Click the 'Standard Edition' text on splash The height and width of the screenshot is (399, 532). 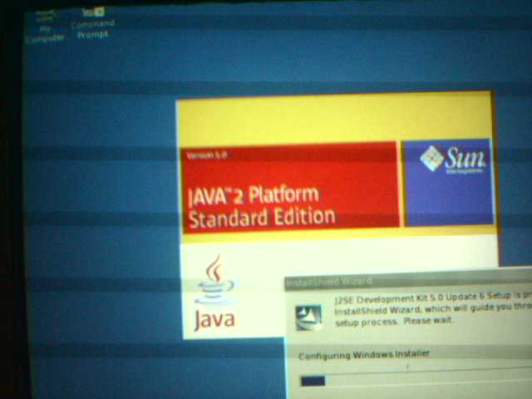pyautogui.click(x=262, y=218)
